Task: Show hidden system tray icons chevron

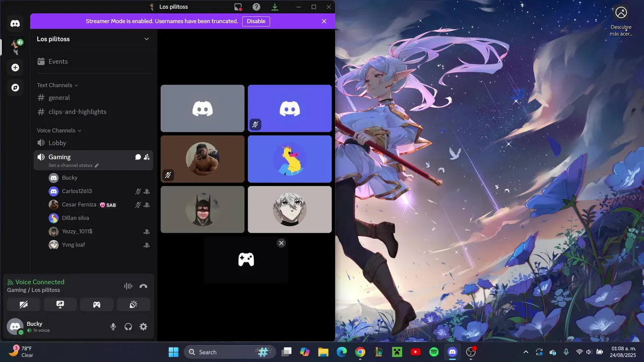Action: coord(526,352)
